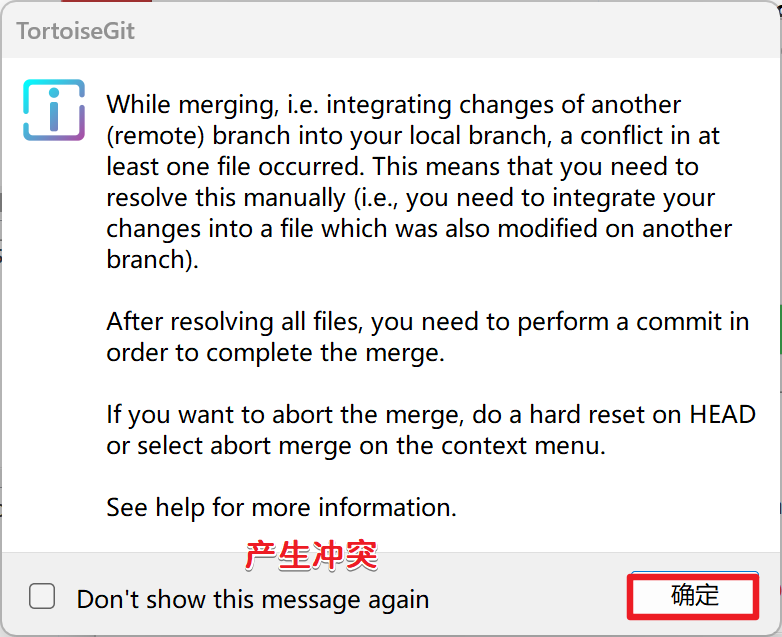This screenshot has width=782, height=637.
Task: Click the red 产生冲突 annotation text
Action: point(311,555)
